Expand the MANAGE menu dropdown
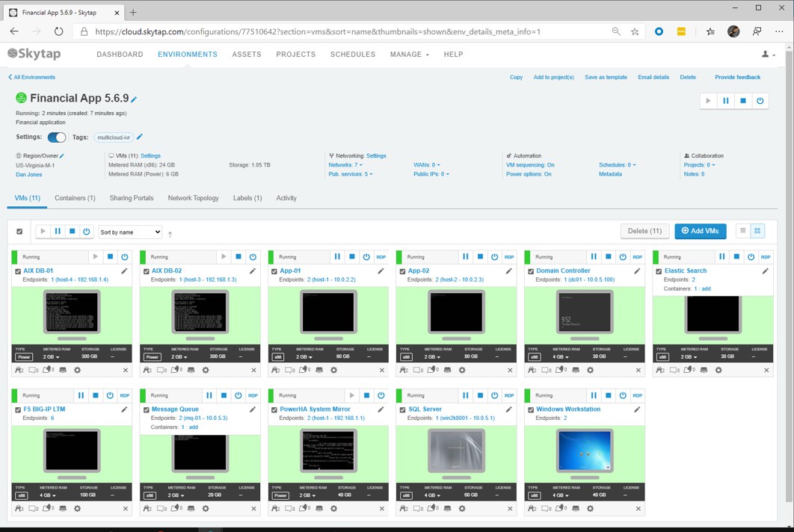The height and width of the screenshot is (532, 794). pyautogui.click(x=409, y=54)
